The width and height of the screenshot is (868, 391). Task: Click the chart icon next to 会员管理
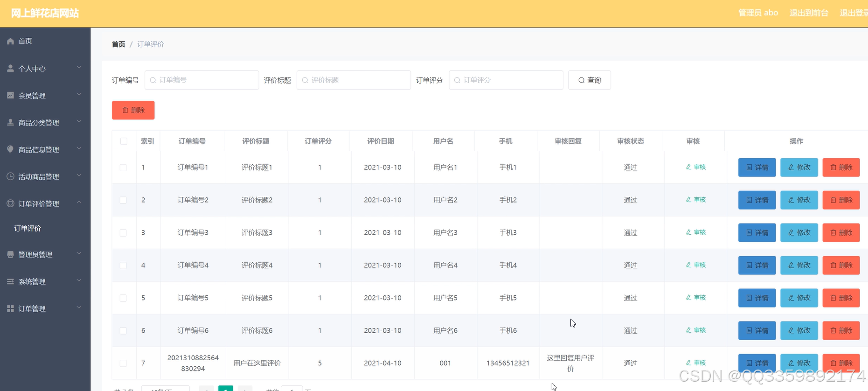[x=10, y=95]
